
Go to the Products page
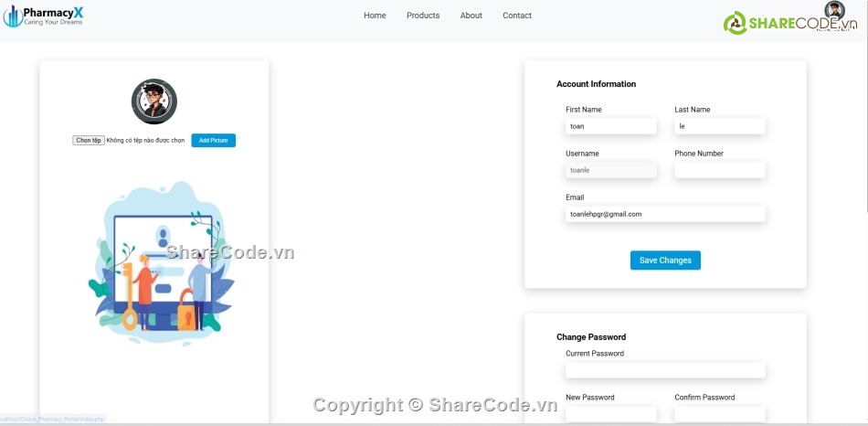pyautogui.click(x=423, y=16)
